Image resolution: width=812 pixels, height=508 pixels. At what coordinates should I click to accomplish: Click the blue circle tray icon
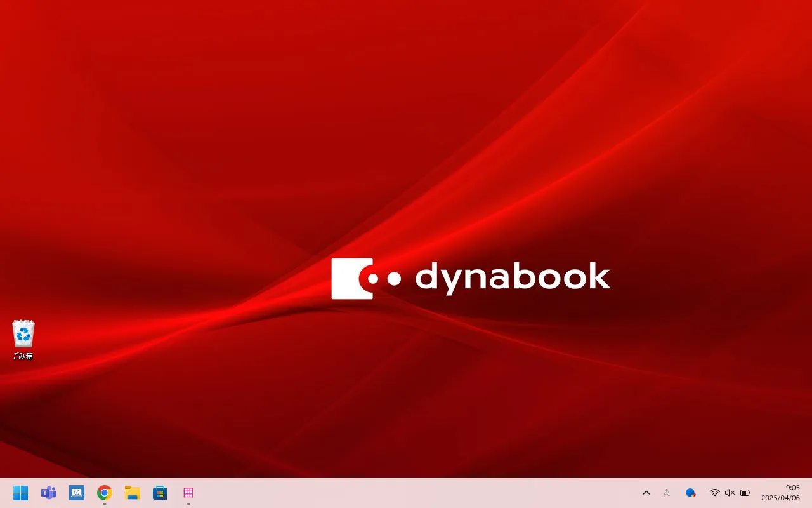pos(690,493)
